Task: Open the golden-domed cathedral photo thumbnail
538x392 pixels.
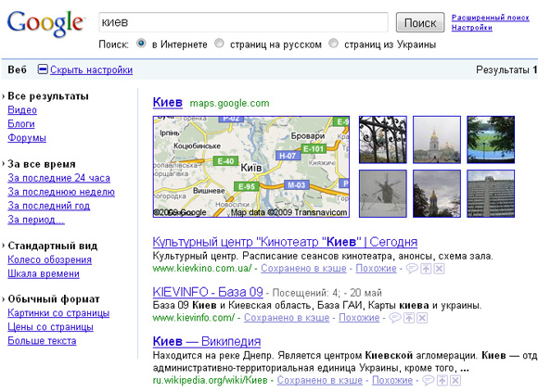Action: click(x=437, y=139)
